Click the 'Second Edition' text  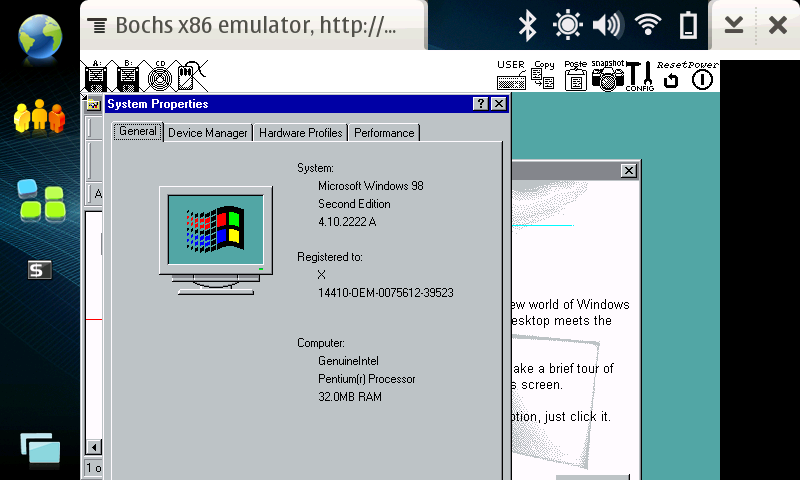pyautogui.click(x=354, y=204)
